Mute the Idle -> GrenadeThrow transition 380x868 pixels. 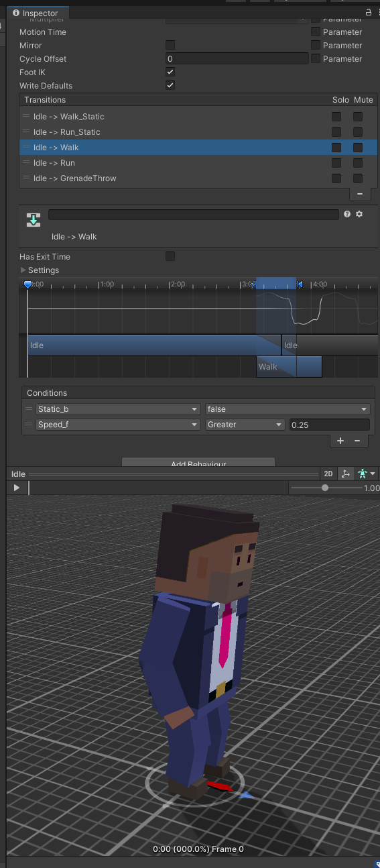click(x=358, y=178)
